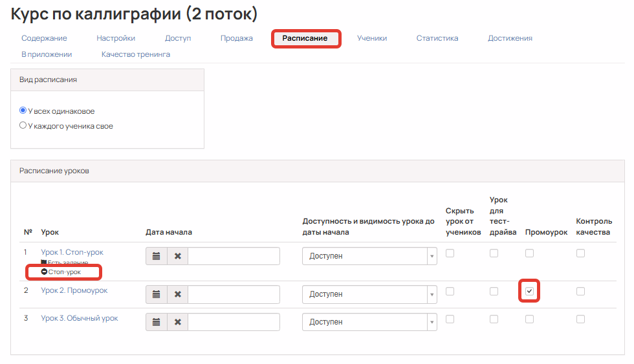Click the Дата начала column header
Image resolution: width=634 pixels, height=364 pixels.
point(169,232)
